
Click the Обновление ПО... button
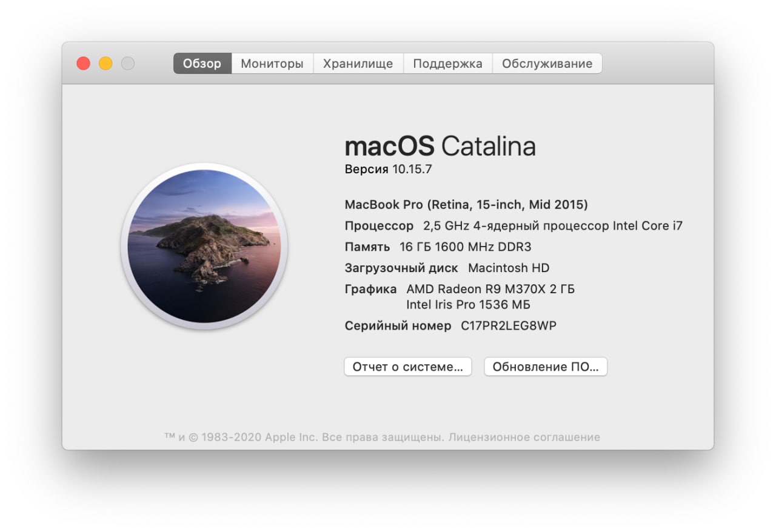(x=546, y=367)
